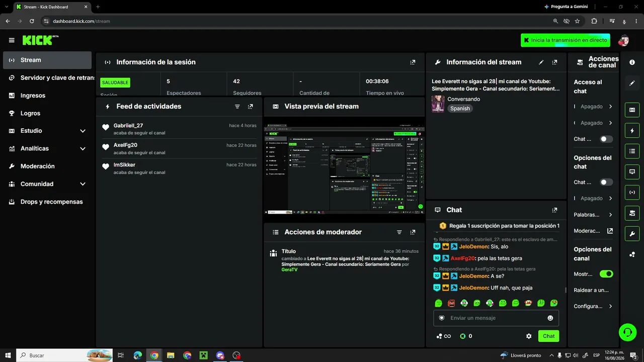644x362 pixels.
Task: Filter the Acciones de moderador list
Action: (399, 232)
